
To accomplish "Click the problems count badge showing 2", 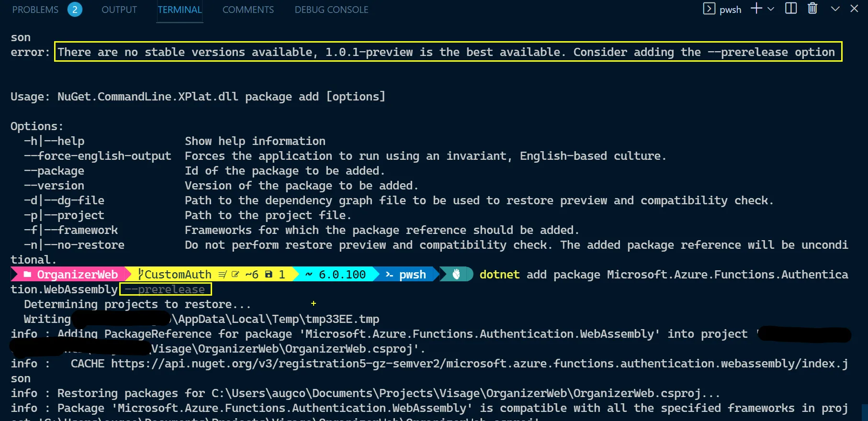I will point(75,10).
